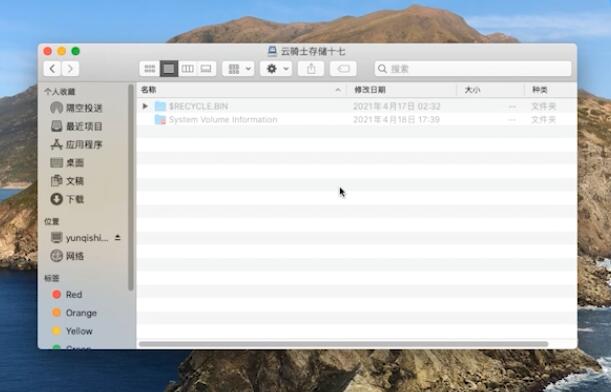Click the horizontal scrollbar at window bottom
Viewport: 611px width, 392px height.
[343, 344]
